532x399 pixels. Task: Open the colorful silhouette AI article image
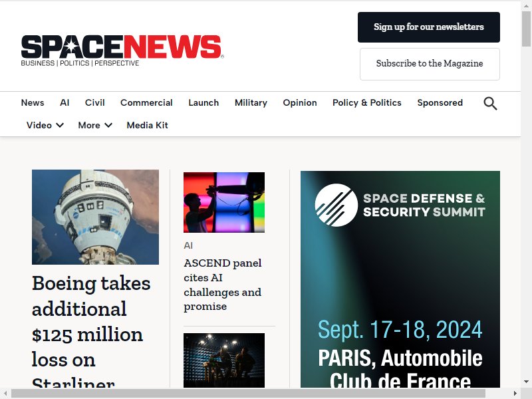[x=224, y=203]
